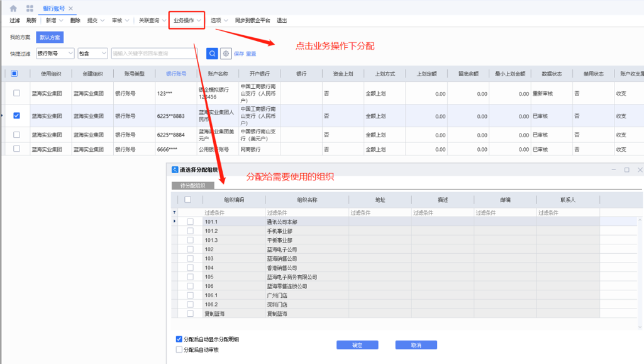
Task: Click the 取消 button
Action: click(x=416, y=345)
